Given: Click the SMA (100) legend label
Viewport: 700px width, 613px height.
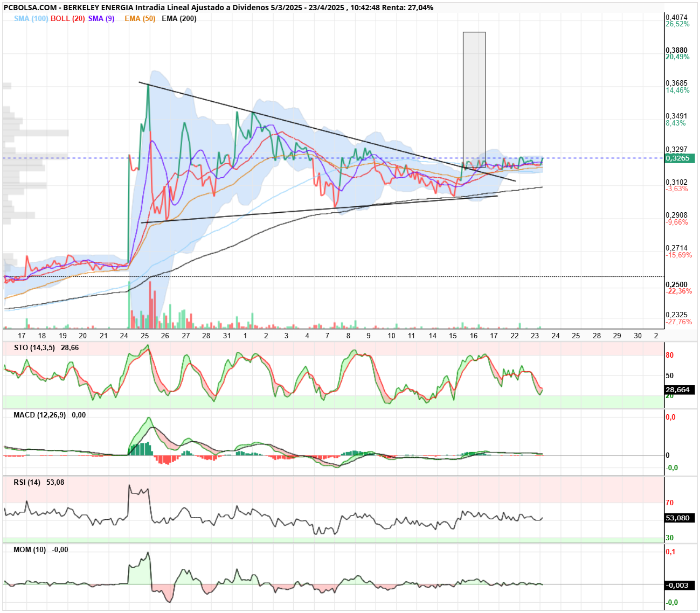Looking at the screenshot, I should tap(31, 18).
